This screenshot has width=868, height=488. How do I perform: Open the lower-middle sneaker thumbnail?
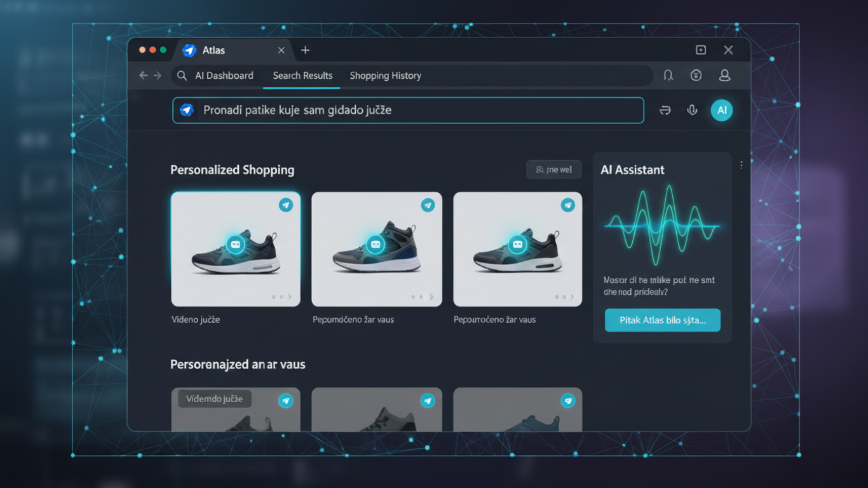pyautogui.click(x=377, y=409)
